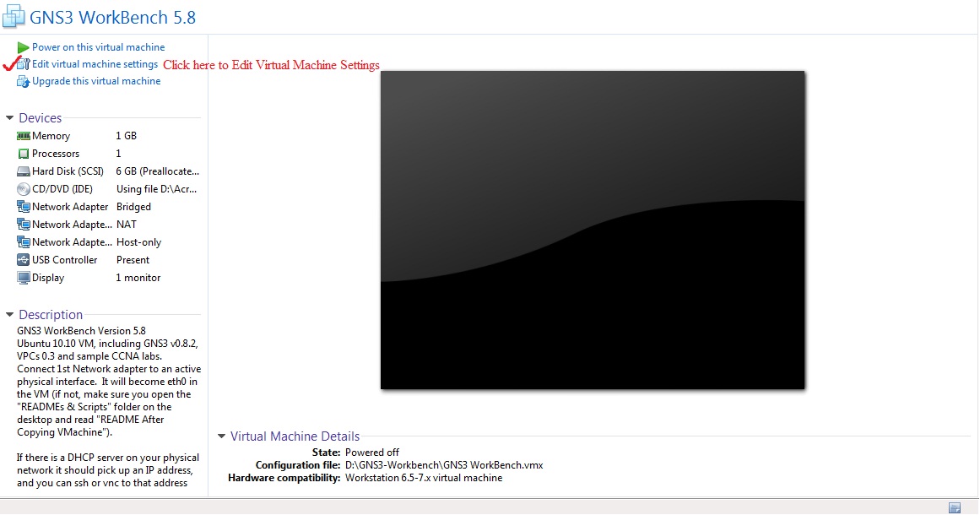Click the status bar icon at bottom right

[955, 507]
